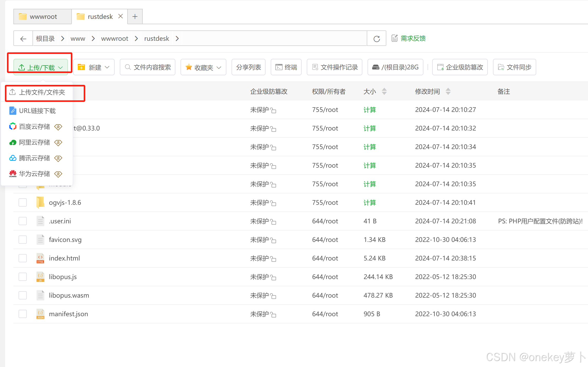
Task: Click the 企业级防篡改 column header
Action: [x=269, y=91]
